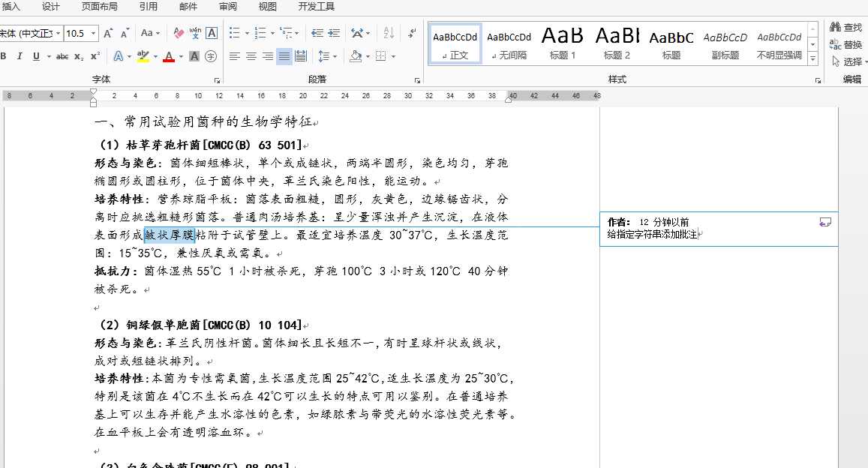Expand the styles gallery more button

click(x=812, y=58)
